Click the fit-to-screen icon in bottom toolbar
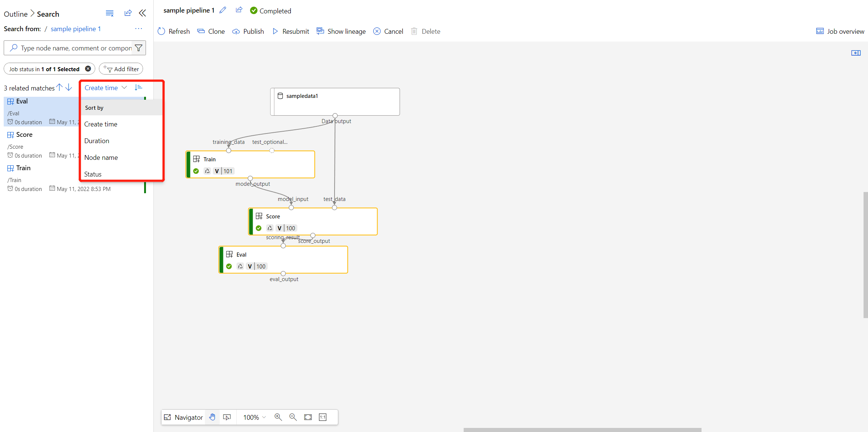The image size is (868, 432). coord(308,417)
